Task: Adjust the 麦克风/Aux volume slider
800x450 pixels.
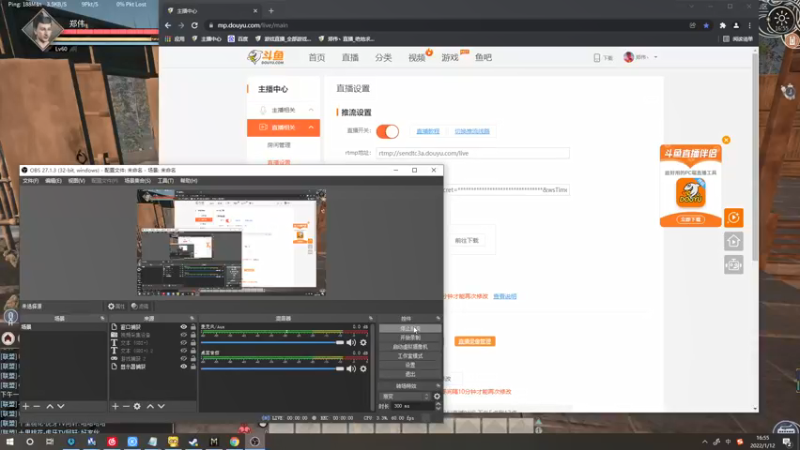Action: coord(272,342)
